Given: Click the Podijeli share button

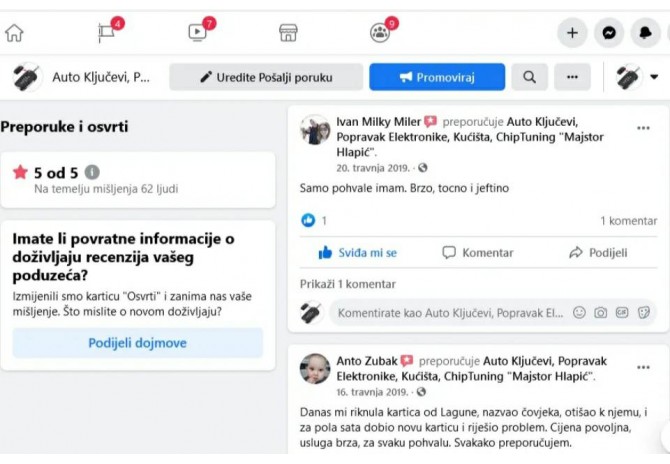Looking at the screenshot, I should (x=598, y=253).
